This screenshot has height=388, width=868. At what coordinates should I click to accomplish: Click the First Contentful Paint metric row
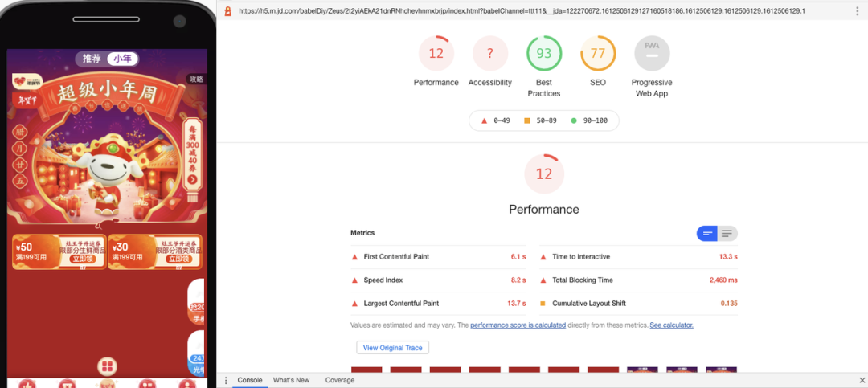pos(439,257)
